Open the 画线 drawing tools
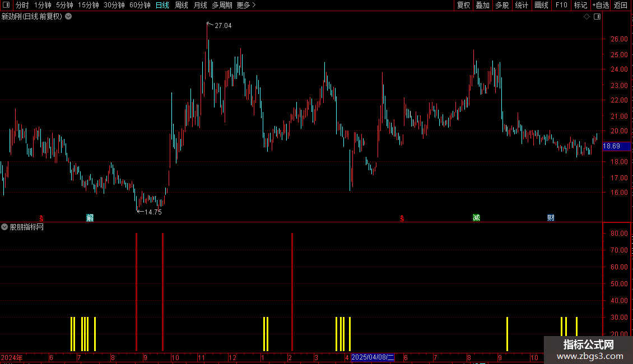 541,5
